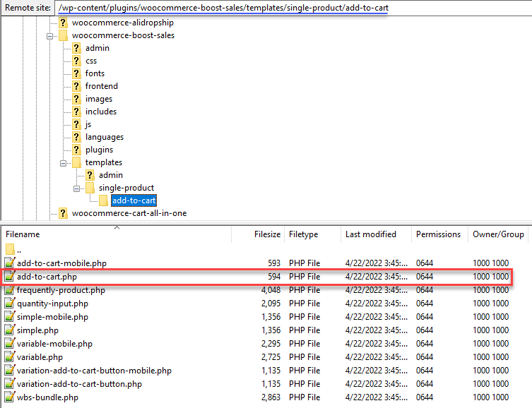Click filesize 2,095 of quantity-input.php
Viewport: 532px width, 408px height.
(x=271, y=304)
